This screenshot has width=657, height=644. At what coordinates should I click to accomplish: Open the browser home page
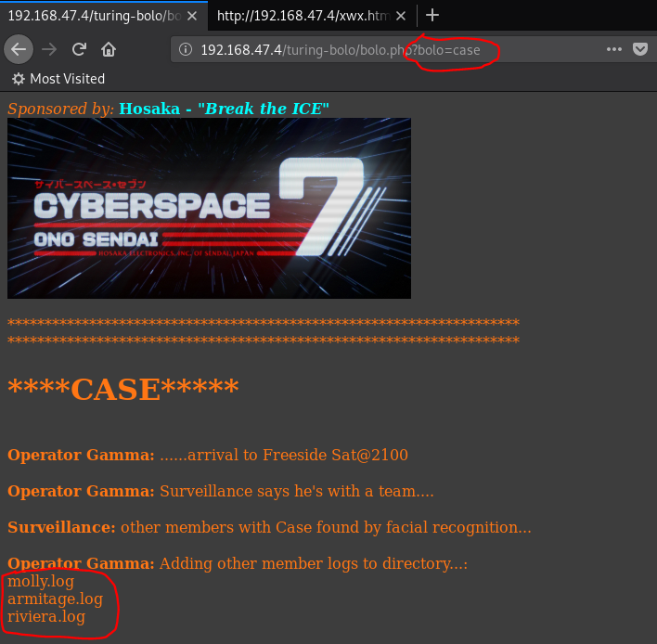click(109, 49)
